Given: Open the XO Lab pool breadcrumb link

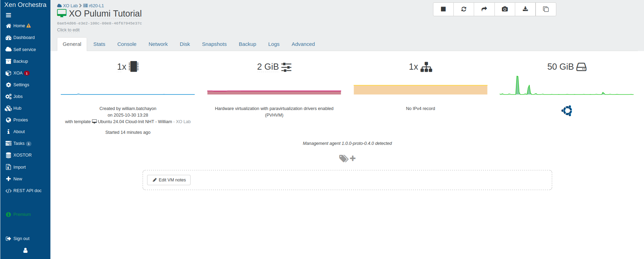Looking at the screenshot, I should (70, 6).
